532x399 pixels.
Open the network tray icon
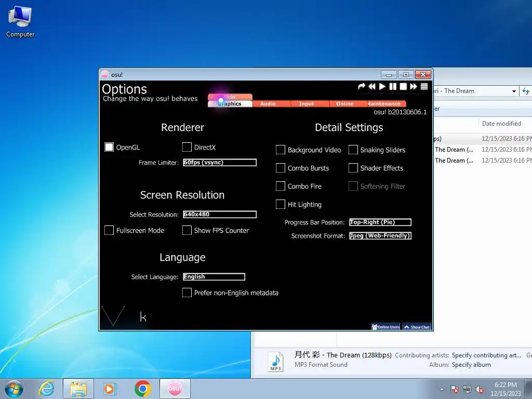[x=467, y=389]
